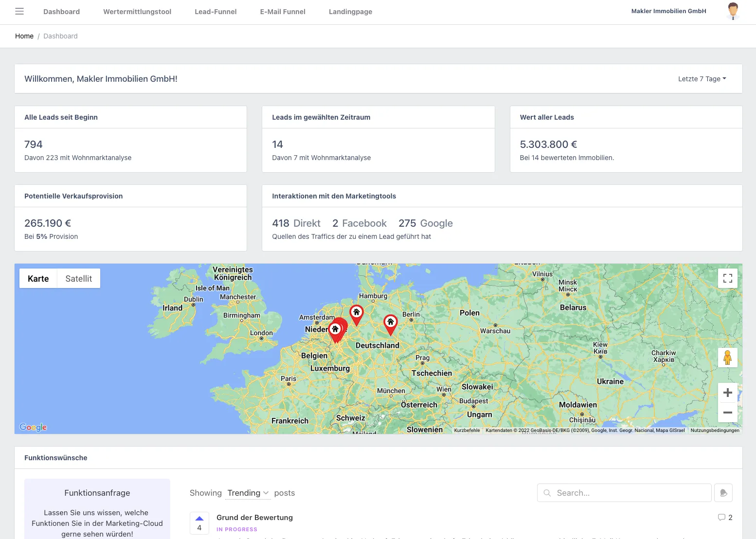Viewport: 756px width, 539px height.
Task: Go back via the Home breadcrumb link
Action: click(x=24, y=36)
